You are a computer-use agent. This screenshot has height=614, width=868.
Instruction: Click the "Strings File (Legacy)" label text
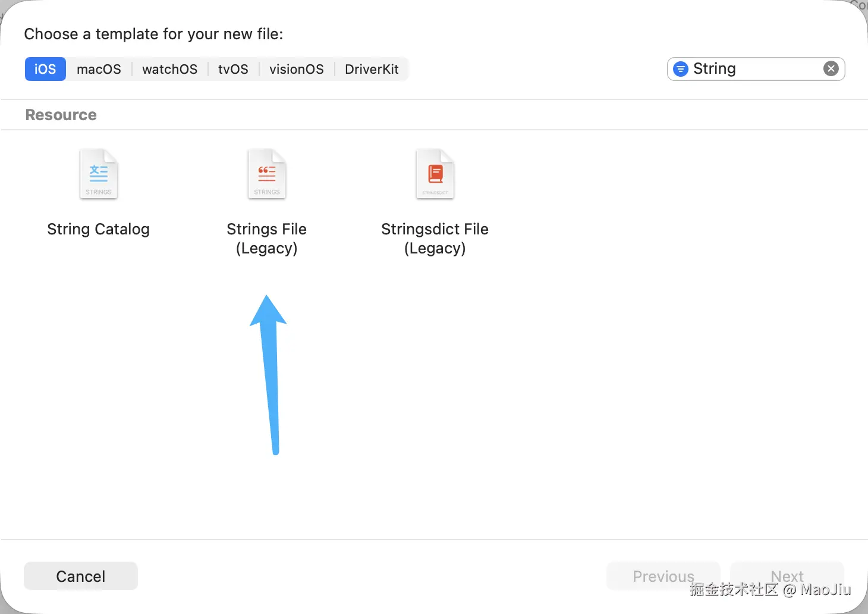tap(267, 238)
